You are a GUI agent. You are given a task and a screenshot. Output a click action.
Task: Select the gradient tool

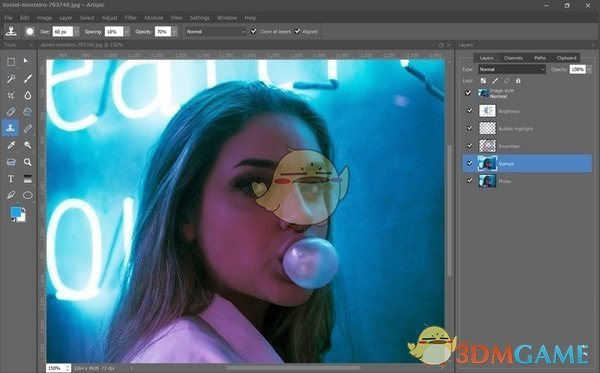(x=28, y=179)
